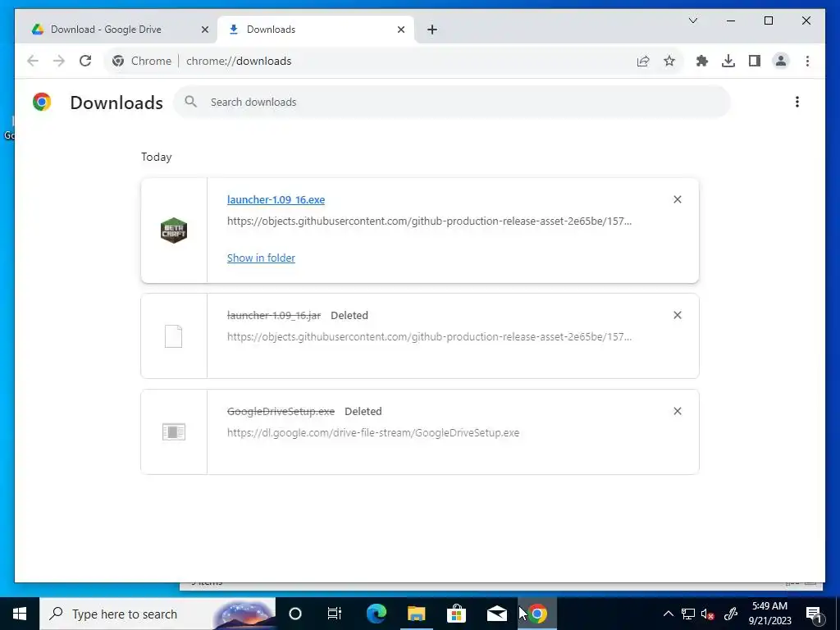Click the Search downloads field

point(452,102)
